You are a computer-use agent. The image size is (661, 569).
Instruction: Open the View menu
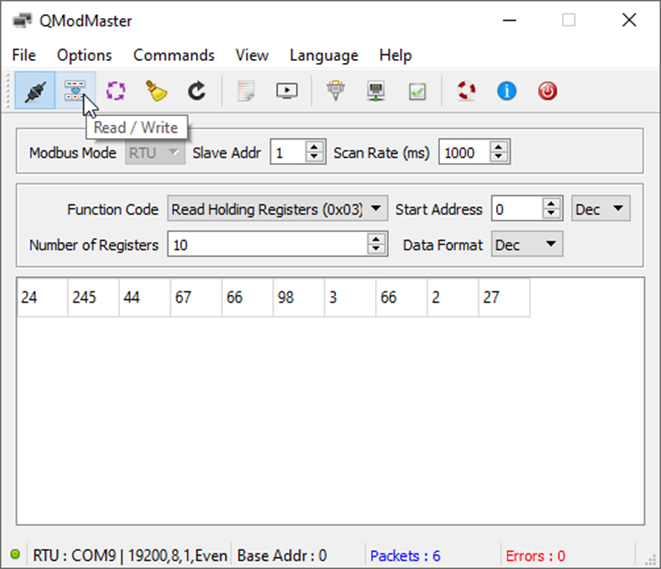coord(252,55)
